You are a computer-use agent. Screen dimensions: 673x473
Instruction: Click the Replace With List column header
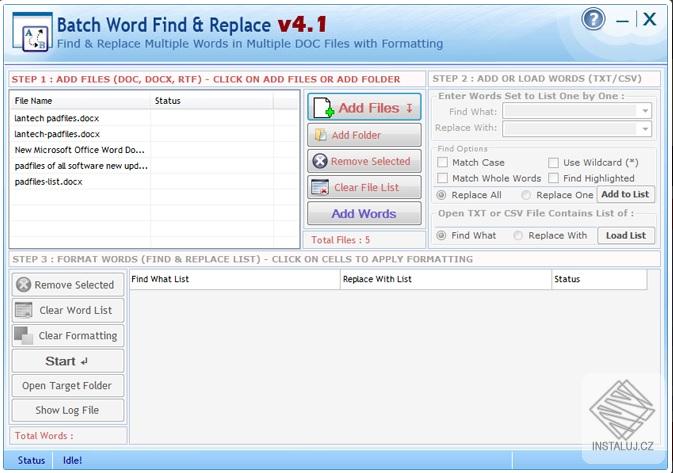(446, 279)
